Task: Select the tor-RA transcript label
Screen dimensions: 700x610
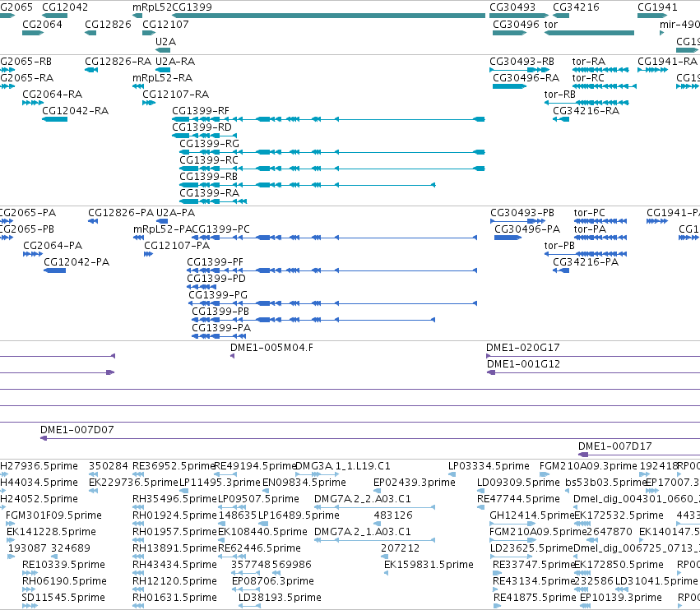Action: point(589,61)
